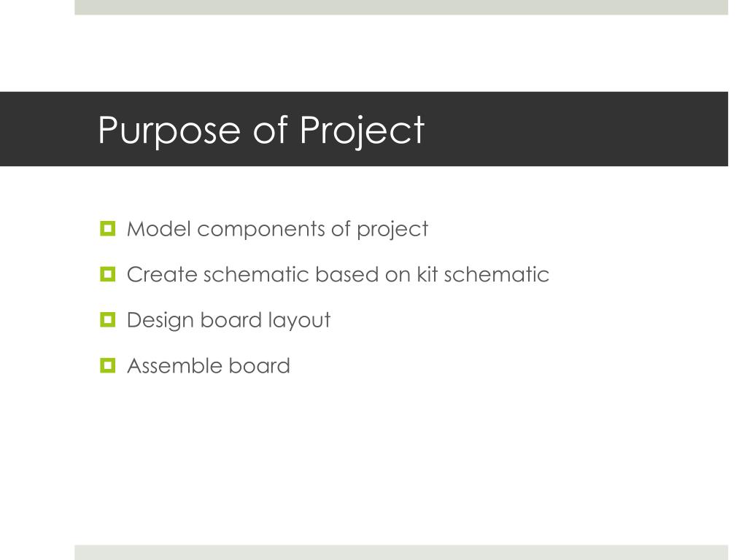The width and height of the screenshot is (747, 560).
Task: Click the 'Assemble board' bullet text
Action: (208, 366)
